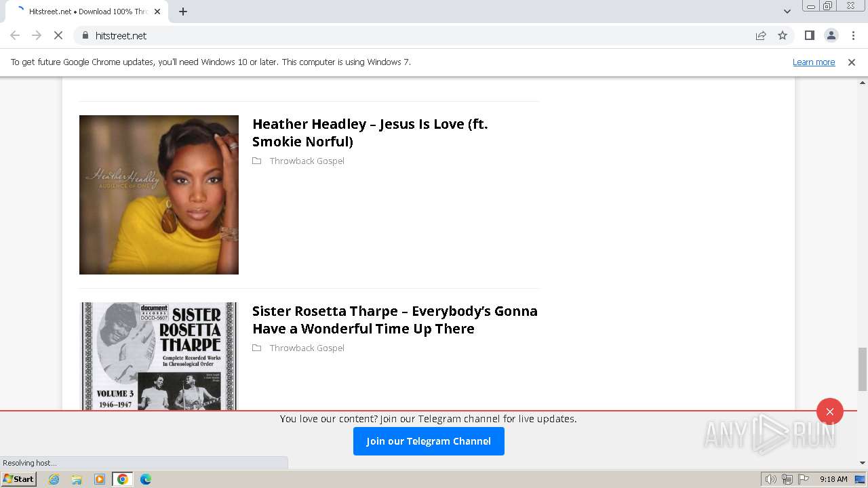Switch to Chrome in the taskbar
Viewport: 868px width, 488px height.
[123, 479]
